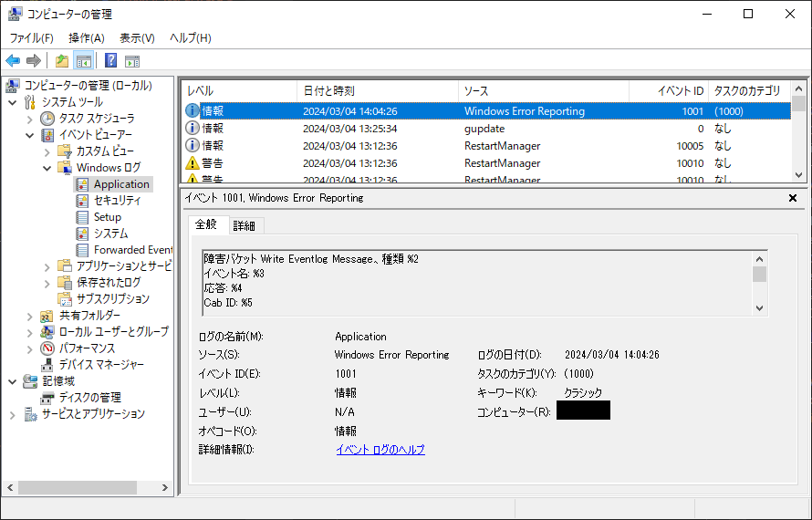Screen dimensions: 812x520
Task: Click warning icon of RestartManager 10010 event
Action: pyautogui.click(x=193, y=163)
